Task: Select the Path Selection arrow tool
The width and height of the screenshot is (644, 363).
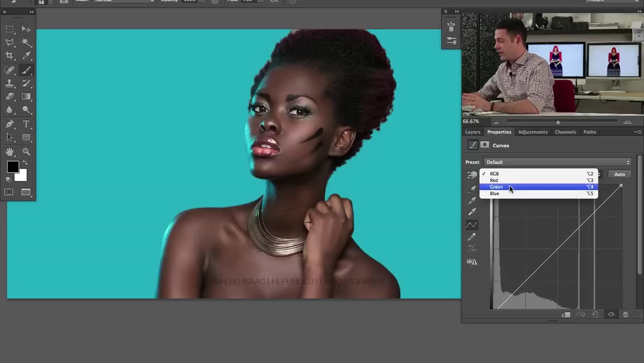Action: click(10, 137)
